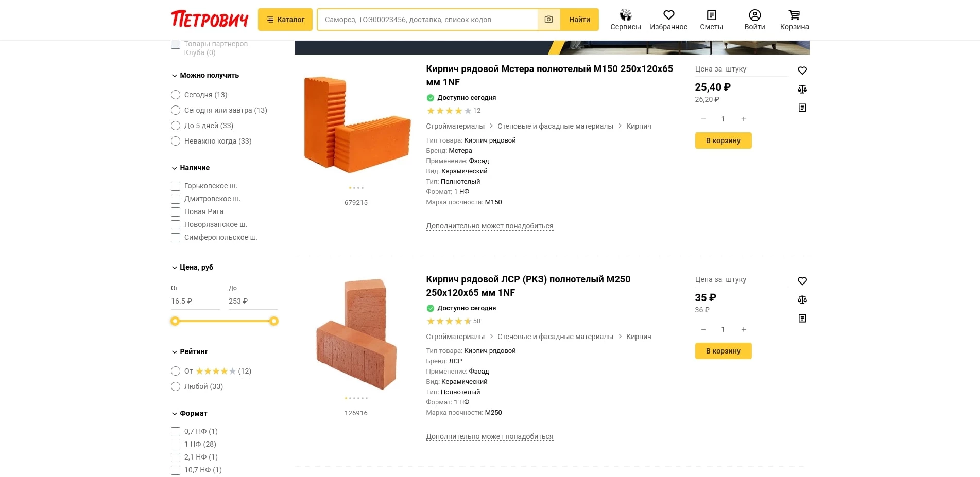This screenshot has height=477, width=980.
Task: Focus the product search input field
Action: pos(427,20)
